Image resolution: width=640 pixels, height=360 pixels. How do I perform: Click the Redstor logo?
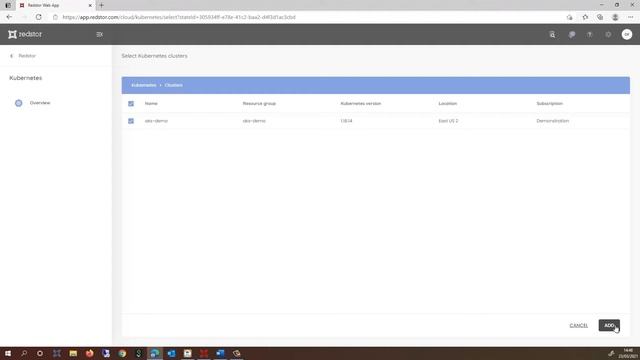25,34
